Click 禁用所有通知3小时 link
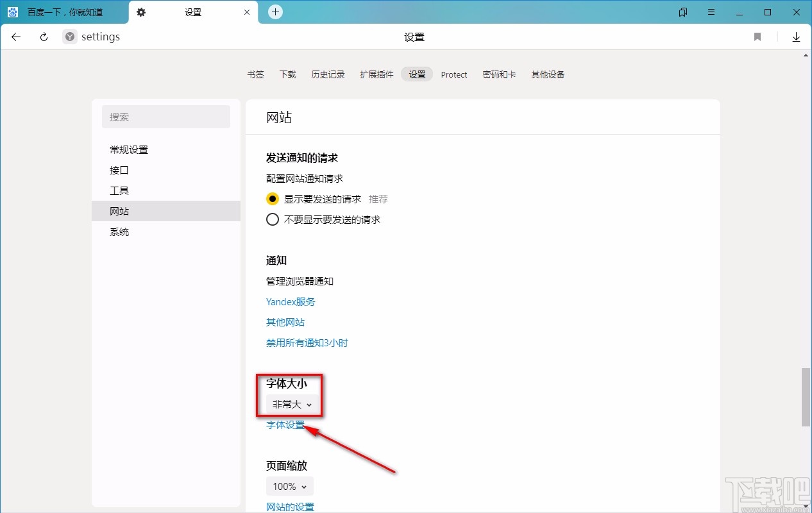The image size is (812, 513). pos(307,342)
